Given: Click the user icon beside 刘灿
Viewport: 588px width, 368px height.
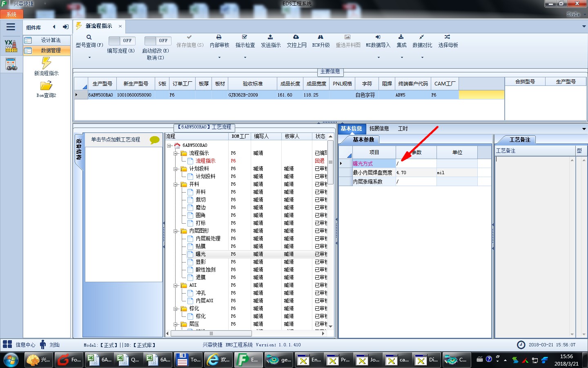Looking at the screenshot, I should (43, 344).
